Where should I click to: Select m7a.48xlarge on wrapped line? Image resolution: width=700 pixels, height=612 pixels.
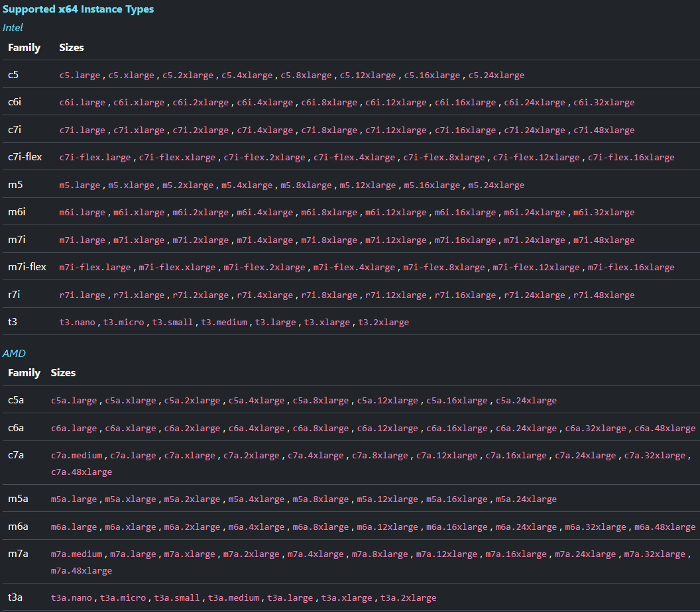point(82,570)
